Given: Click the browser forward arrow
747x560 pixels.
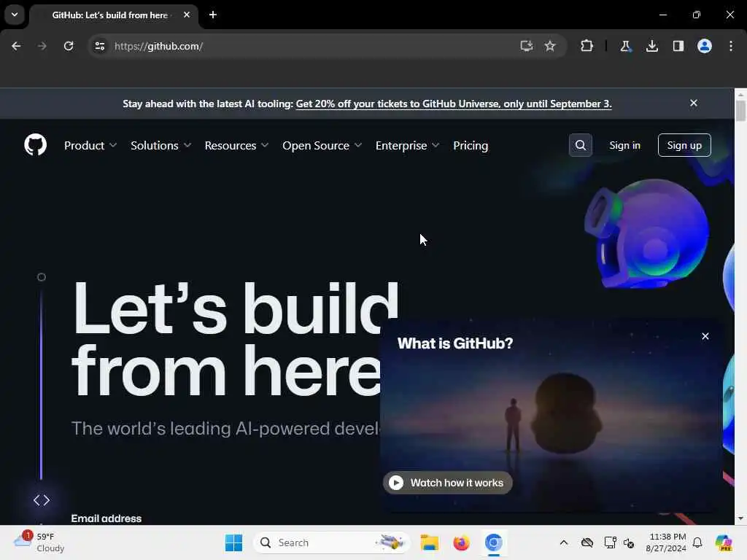Looking at the screenshot, I should [42, 46].
